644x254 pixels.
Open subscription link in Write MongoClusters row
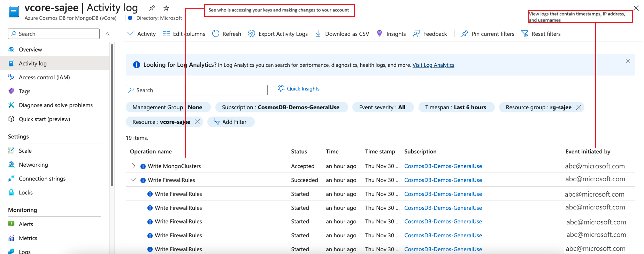coord(443,166)
